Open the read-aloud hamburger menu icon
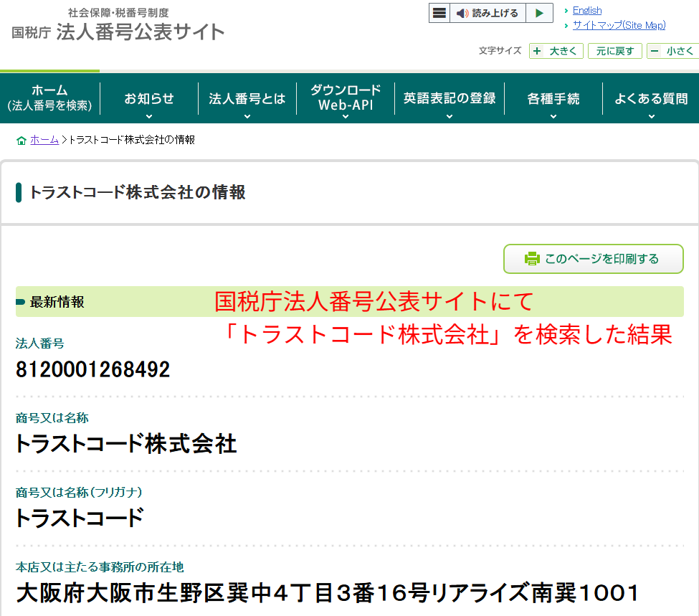The width and height of the screenshot is (699, 616). click(439, 13)
